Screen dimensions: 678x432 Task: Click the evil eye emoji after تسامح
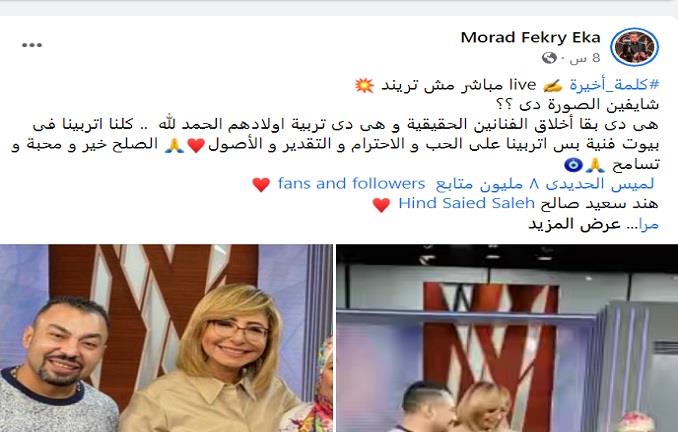click(573, 165)
